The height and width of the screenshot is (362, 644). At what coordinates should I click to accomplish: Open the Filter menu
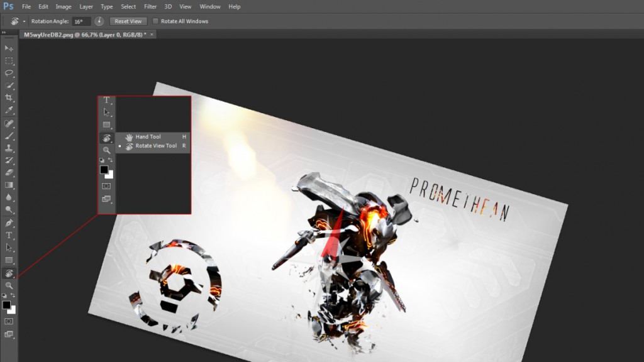[150, 6]
